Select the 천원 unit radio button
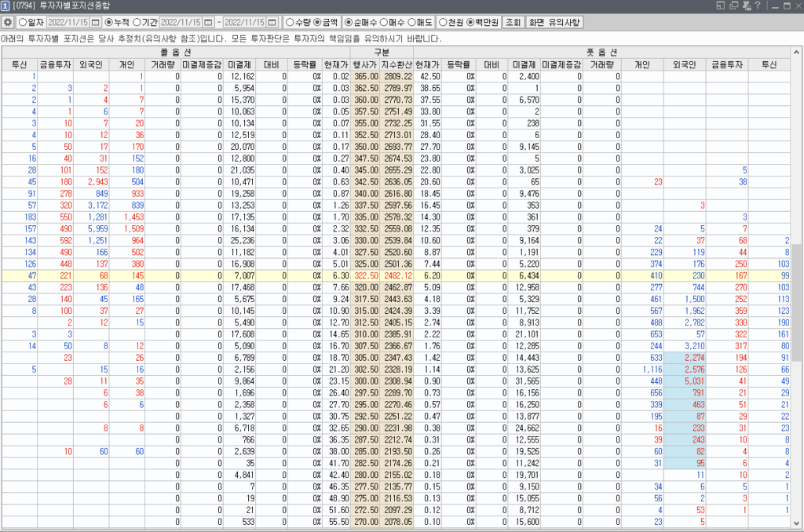Viewport: 804px width, 532px height. coord(443,22)
